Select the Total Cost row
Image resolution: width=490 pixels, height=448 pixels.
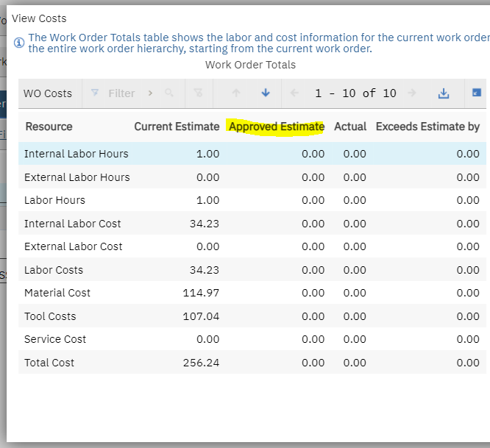click(x=252, y=363)
